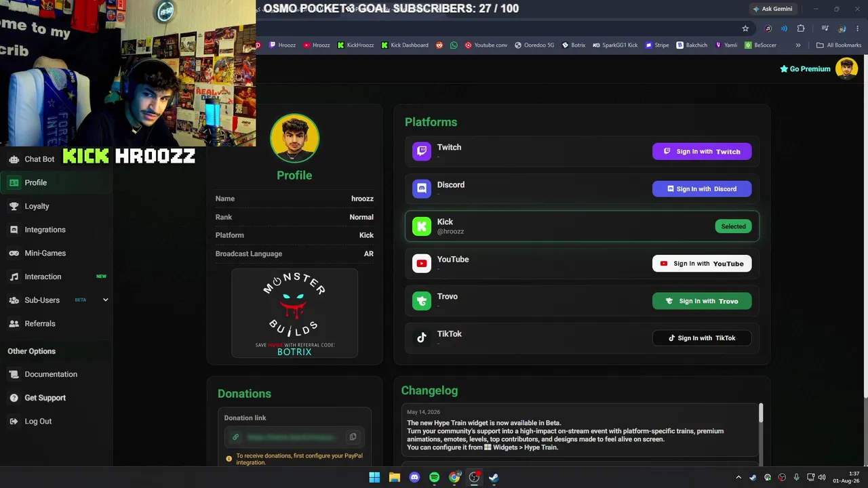868x488 pixels.
Task: Click the profile avatar picture
Action: [x=294, y=138]
